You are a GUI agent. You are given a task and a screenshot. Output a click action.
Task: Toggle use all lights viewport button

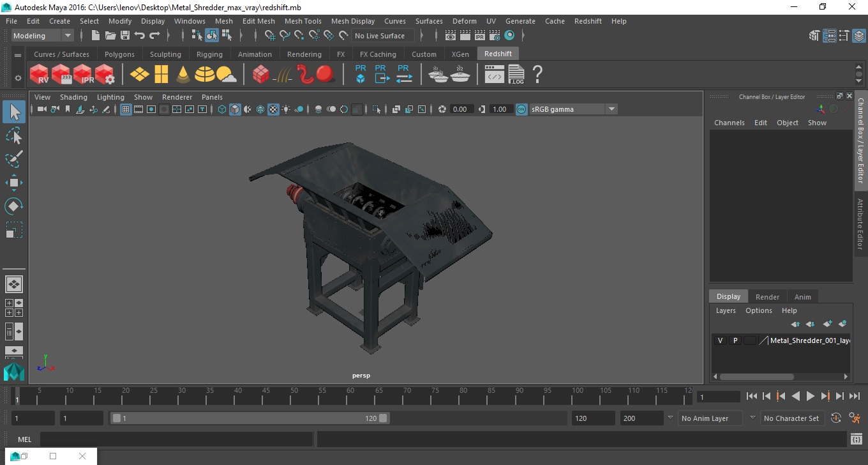(286, 109)
